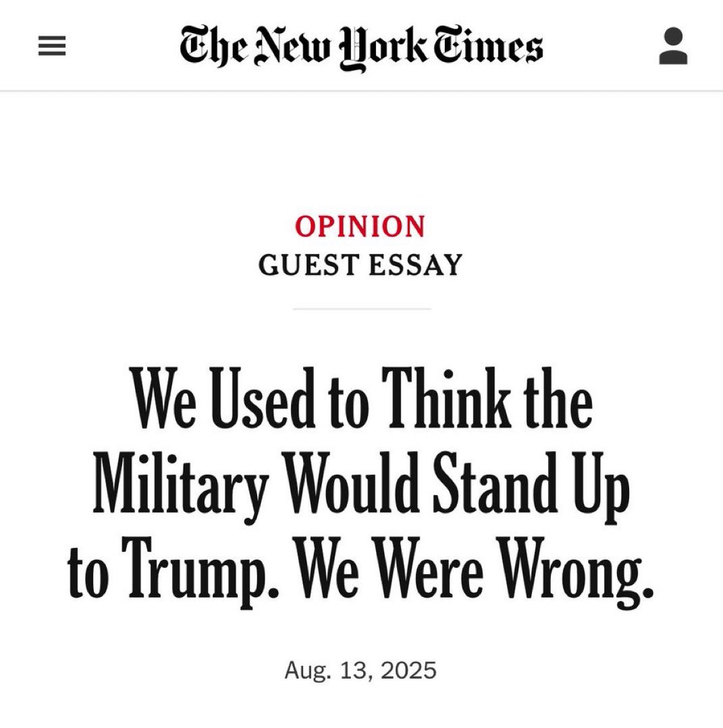
Task: Click the word "ESSAY" in the label
Action: point(417,265)
